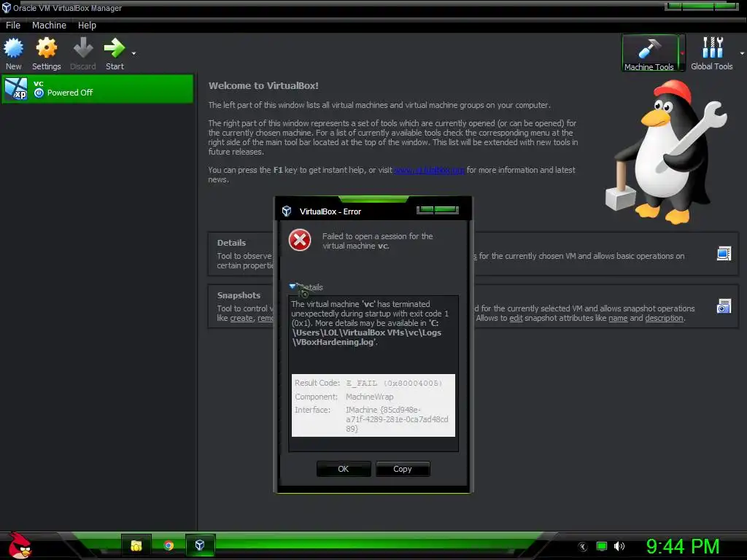
Task: Open Chrome from the taskbar
Action: click(169, 545)
